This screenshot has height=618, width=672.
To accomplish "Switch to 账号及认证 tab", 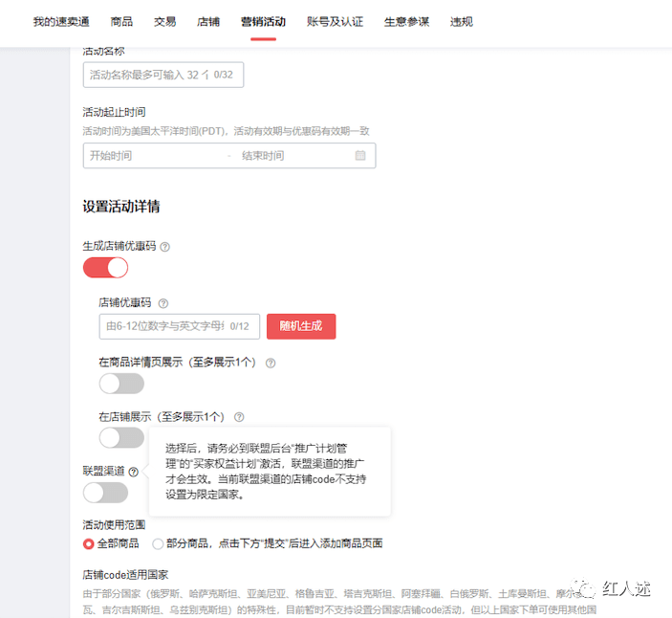I will (335, 21).
